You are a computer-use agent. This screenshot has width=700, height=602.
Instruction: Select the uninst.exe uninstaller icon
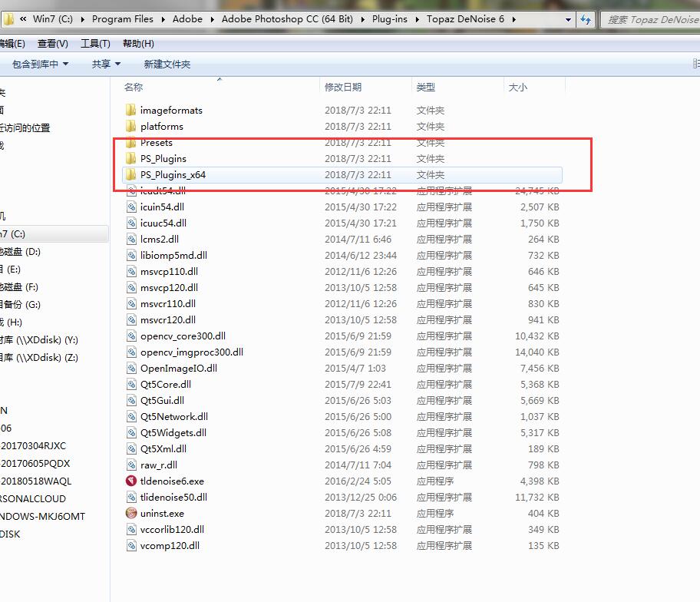point(131,513)
